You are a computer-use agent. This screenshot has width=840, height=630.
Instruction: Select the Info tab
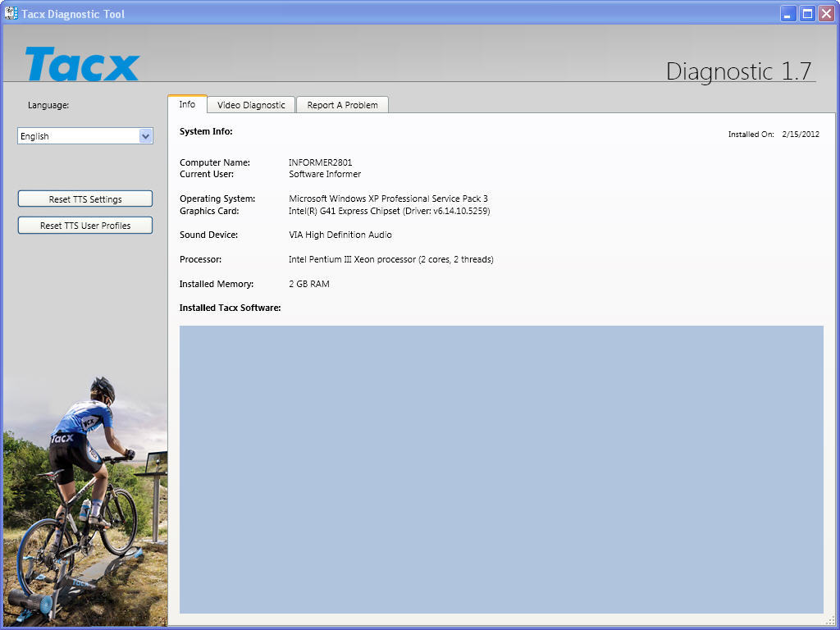[187, 104]
